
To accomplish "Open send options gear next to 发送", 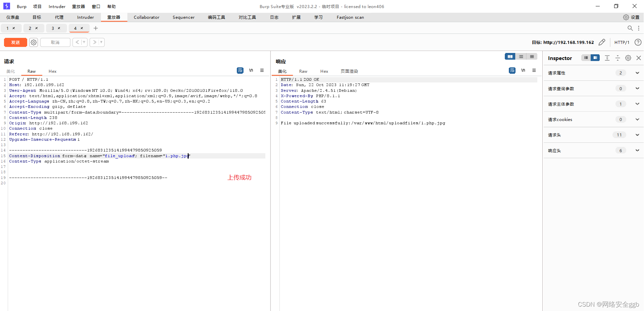I will (x=34, y=42).
